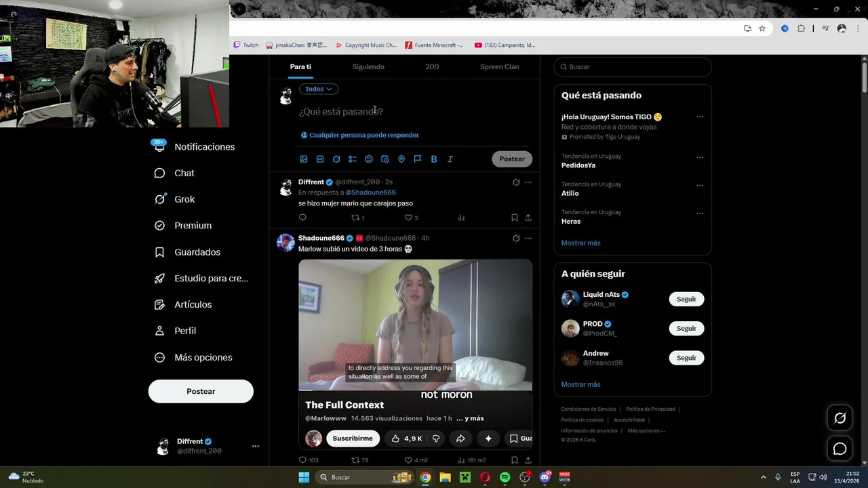The height and width of the screenshot is (488, 868).
Task: Toggle italic text formatting in the composer
Action: (x=450, y=159)
